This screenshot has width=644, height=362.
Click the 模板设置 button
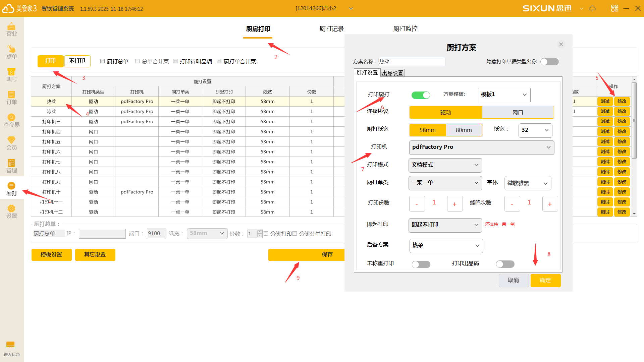(x=51, y=255)
